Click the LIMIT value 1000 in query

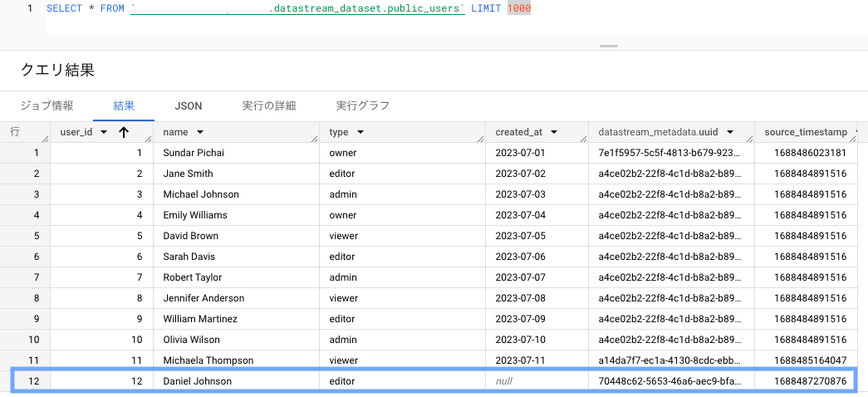click(519, 9)
